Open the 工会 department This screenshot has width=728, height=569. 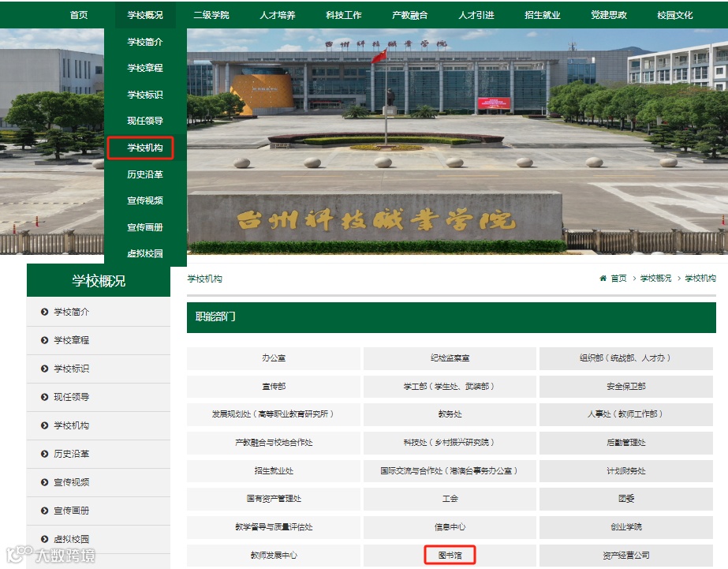click(x=450, y=499)
